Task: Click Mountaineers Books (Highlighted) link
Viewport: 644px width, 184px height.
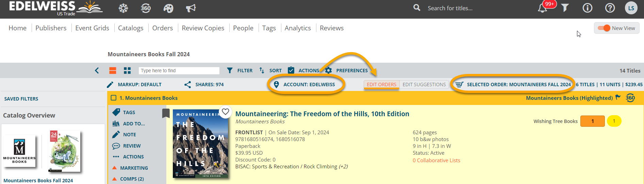Action: (569, 98)
